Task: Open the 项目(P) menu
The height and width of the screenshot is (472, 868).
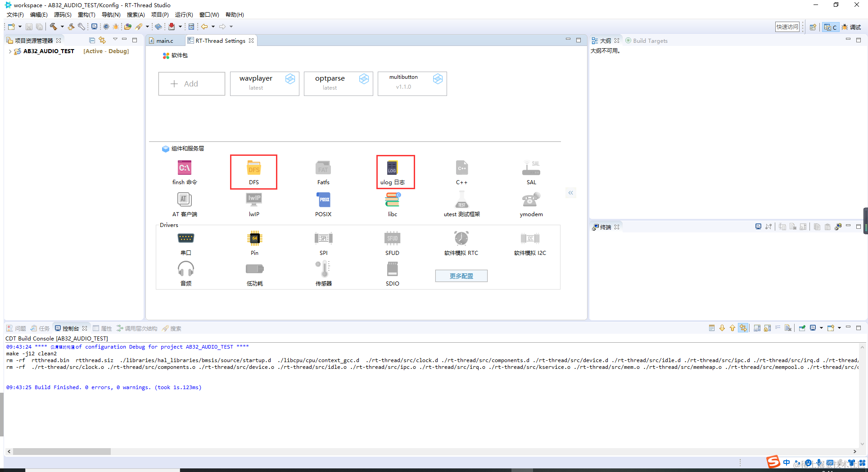Action: (160, 14)
